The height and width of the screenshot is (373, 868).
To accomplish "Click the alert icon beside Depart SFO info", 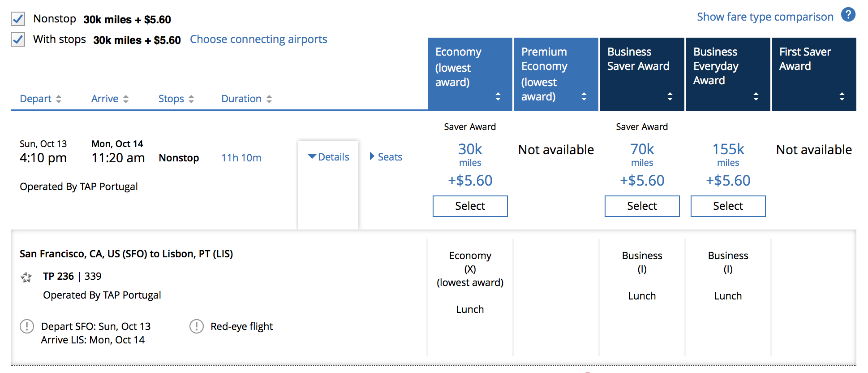I will point(27,326).
